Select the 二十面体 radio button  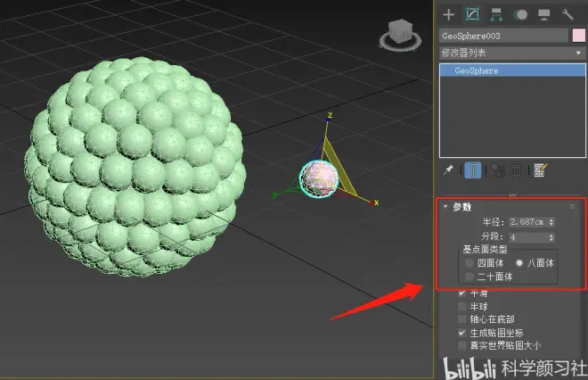pos(470,277)
